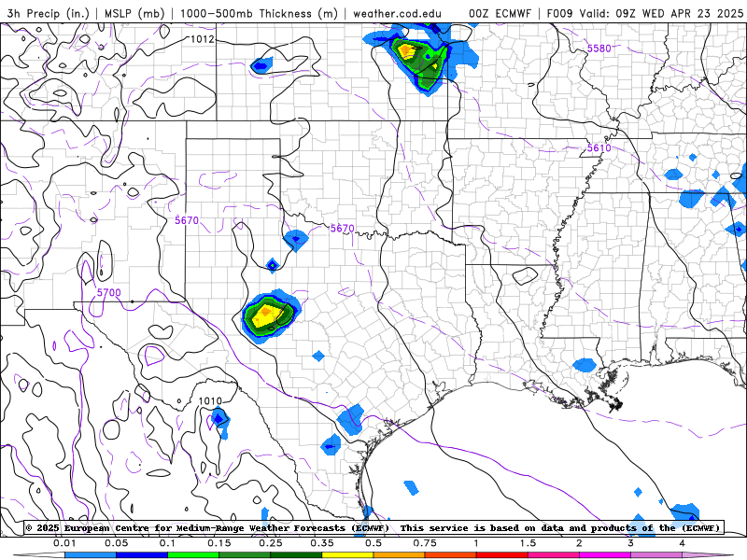747x560 pixels.
Task: Click the "MSLP (mb)" header label
Action: pos(134,13)
